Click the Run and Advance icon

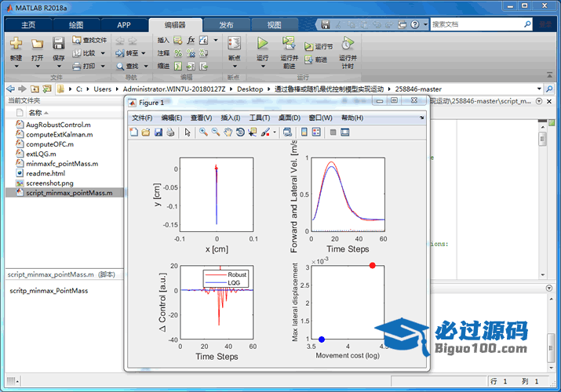[289, 43]
